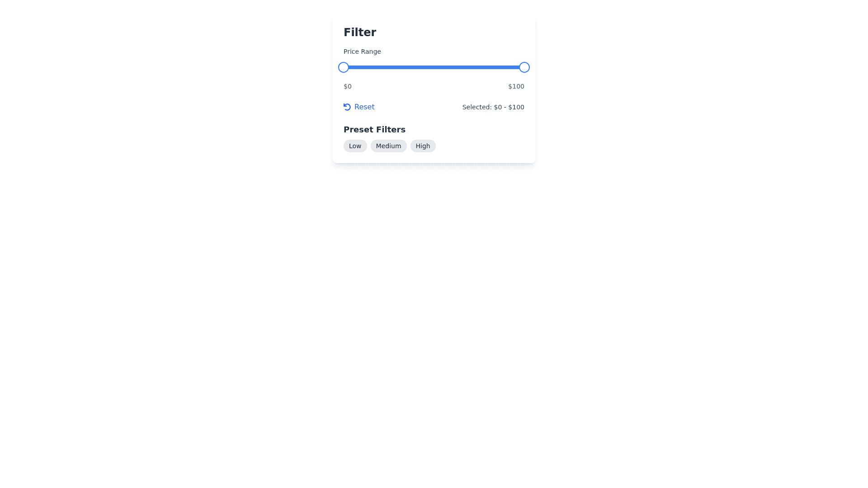Click the word Selected in the range summary
Viewport: 868px width, 488px height.
tap(476, 107)
